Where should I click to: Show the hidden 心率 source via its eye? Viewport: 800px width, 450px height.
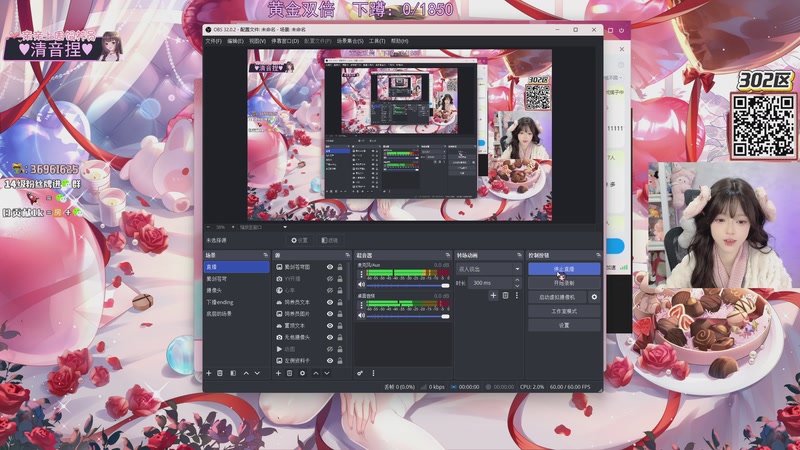330,291
